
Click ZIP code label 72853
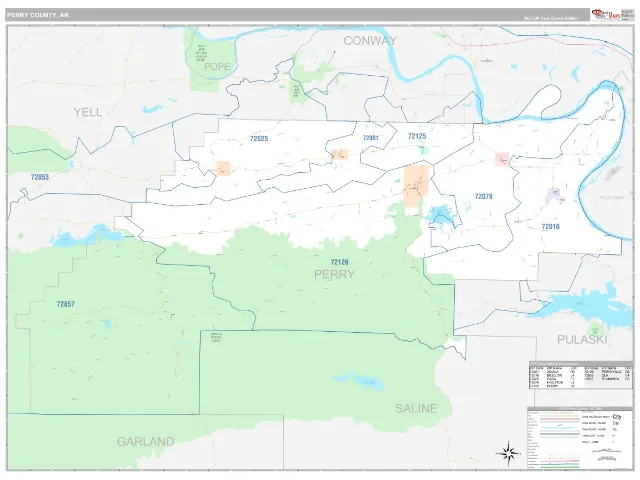click(40, 177)
